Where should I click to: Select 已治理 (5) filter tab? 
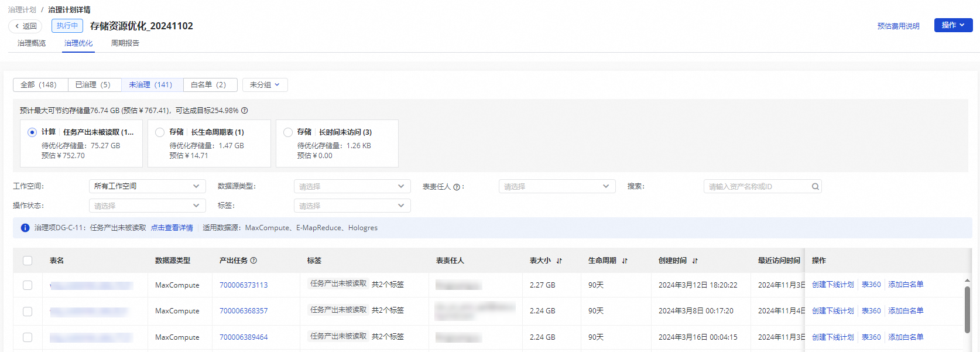coord(95,85)
